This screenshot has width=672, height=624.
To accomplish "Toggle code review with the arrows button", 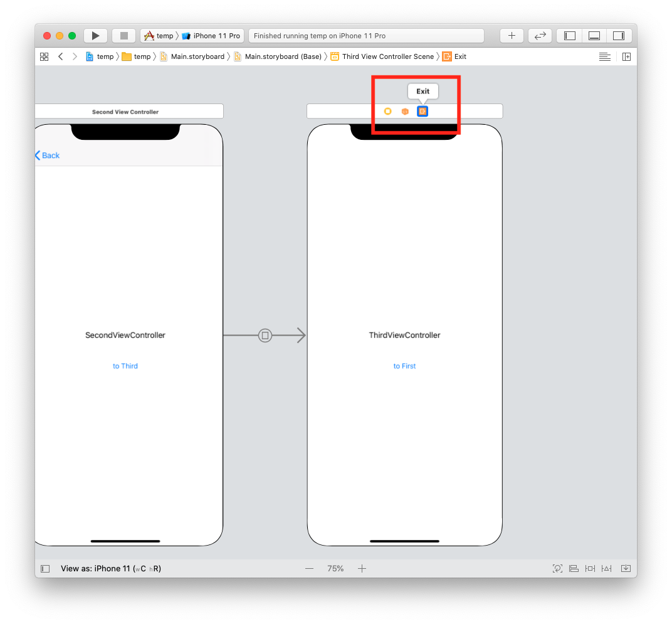I will click(540, 36).
